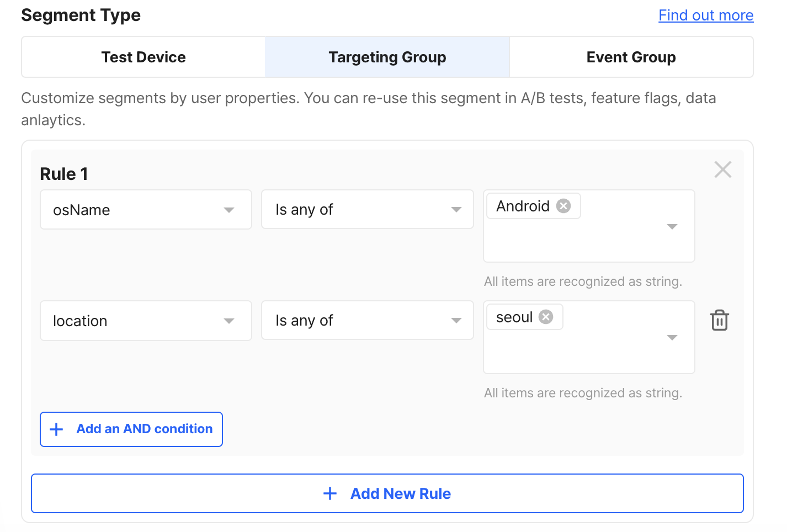Click the plus icon beside AND condition
787x532 pixels.
coord(57,429)
